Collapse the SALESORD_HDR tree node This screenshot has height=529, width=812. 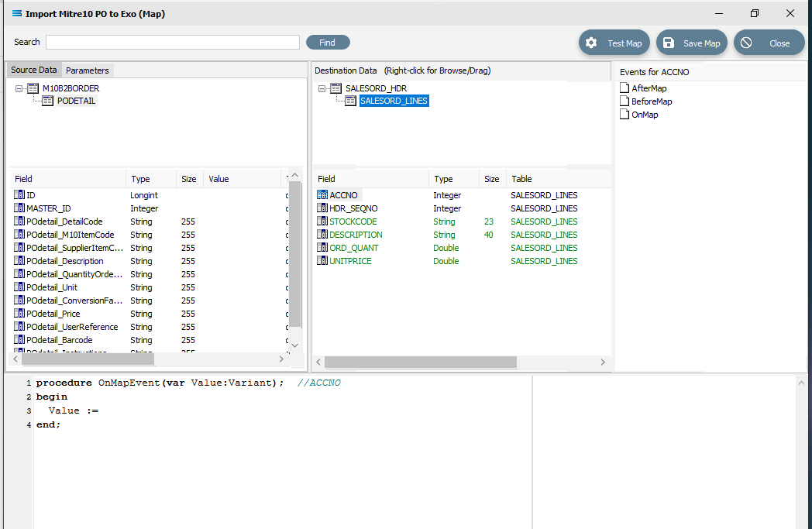322,88
